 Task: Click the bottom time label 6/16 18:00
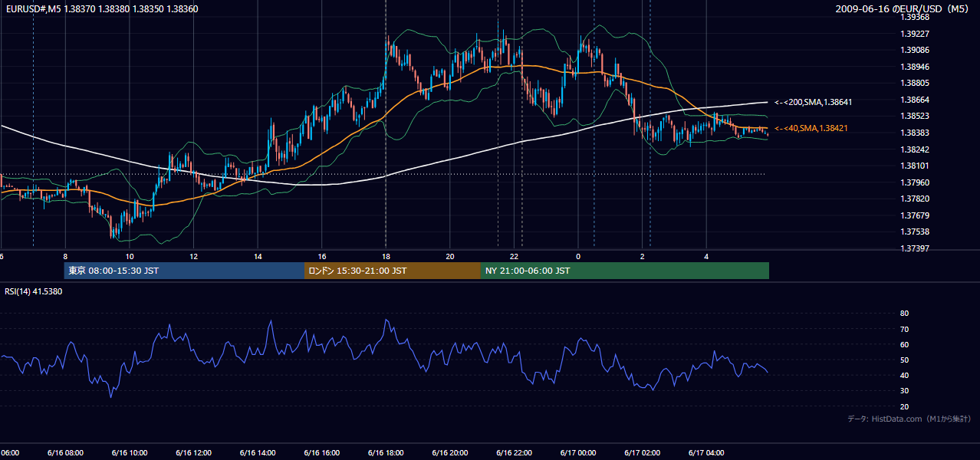pyautogui.click(x=386, y=453)
